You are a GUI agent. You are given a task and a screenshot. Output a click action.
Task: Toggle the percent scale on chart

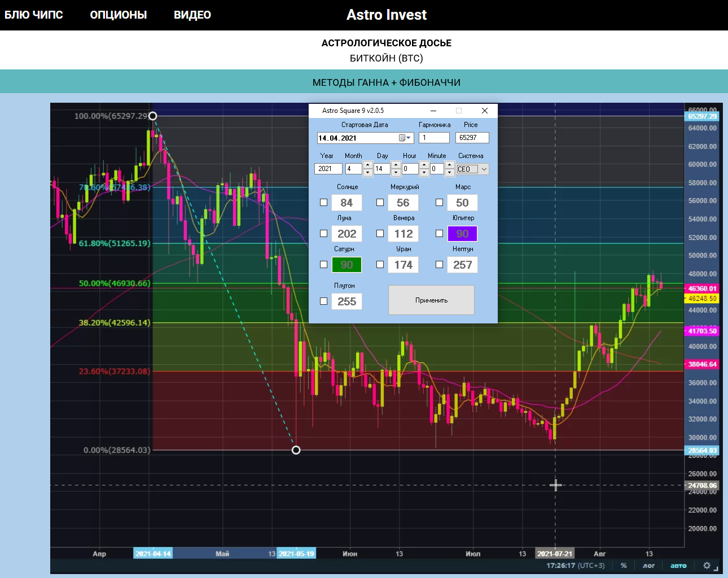coord(624,566)
